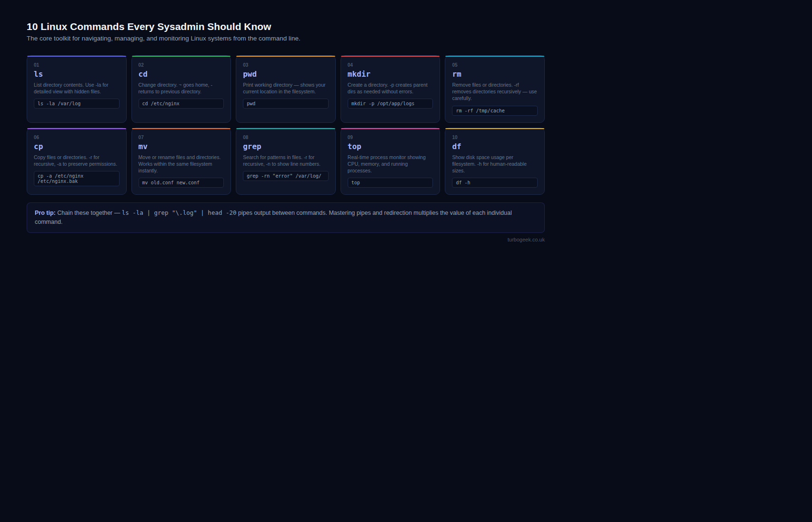The image size is (812, 522).
Task: Select the 'mkdir -p /opt/app/logs' code box
Action: (390, 104)
